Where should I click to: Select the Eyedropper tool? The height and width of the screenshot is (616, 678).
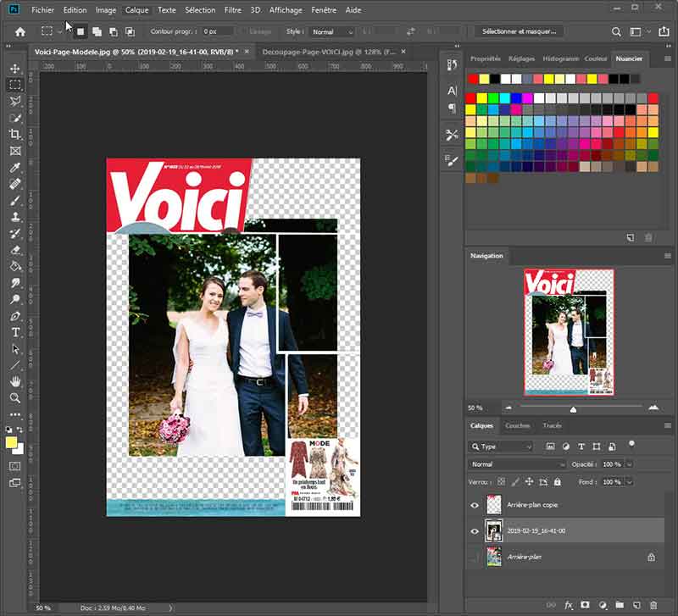click(15, 167)
